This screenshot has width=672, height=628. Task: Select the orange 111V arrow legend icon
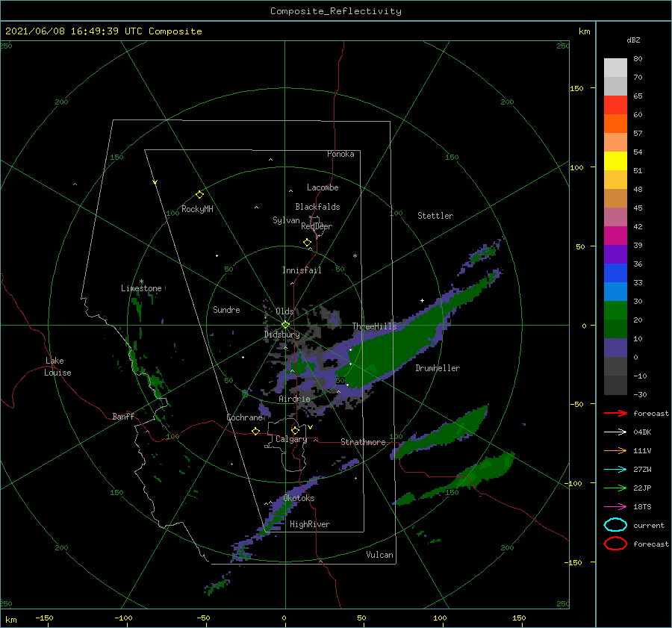pos(615,450)
